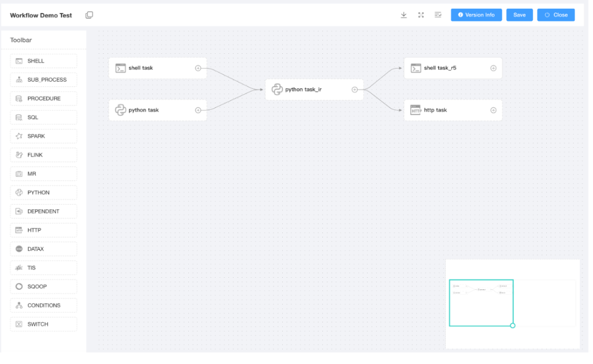This screenshot has height=364, width=593.
Task: Click the SWITCH task type icon
Action: 19,324
